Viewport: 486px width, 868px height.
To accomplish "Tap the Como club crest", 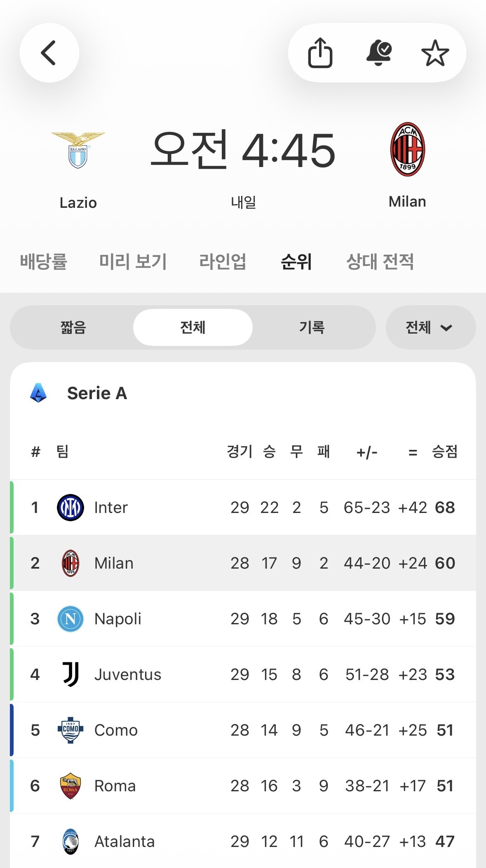I will point(70,730).
